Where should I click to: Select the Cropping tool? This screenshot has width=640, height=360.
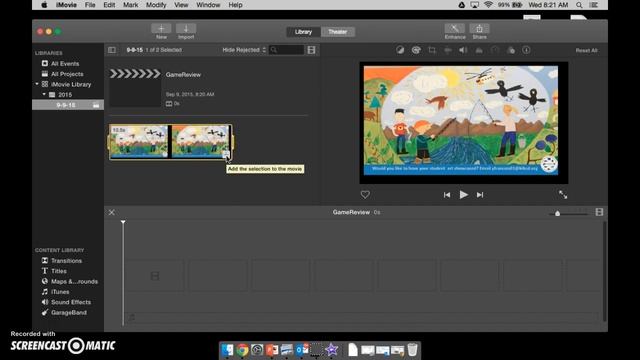pyautogui.click(x=432, y=50)
